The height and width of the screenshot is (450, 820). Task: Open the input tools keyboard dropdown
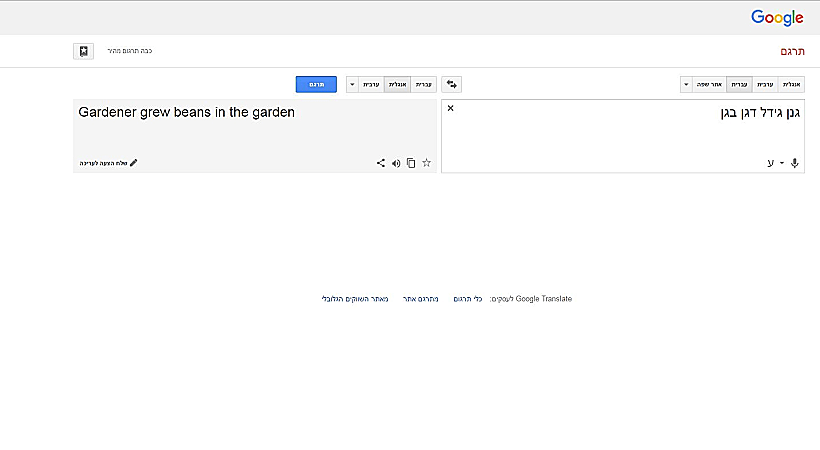point(781,163)
